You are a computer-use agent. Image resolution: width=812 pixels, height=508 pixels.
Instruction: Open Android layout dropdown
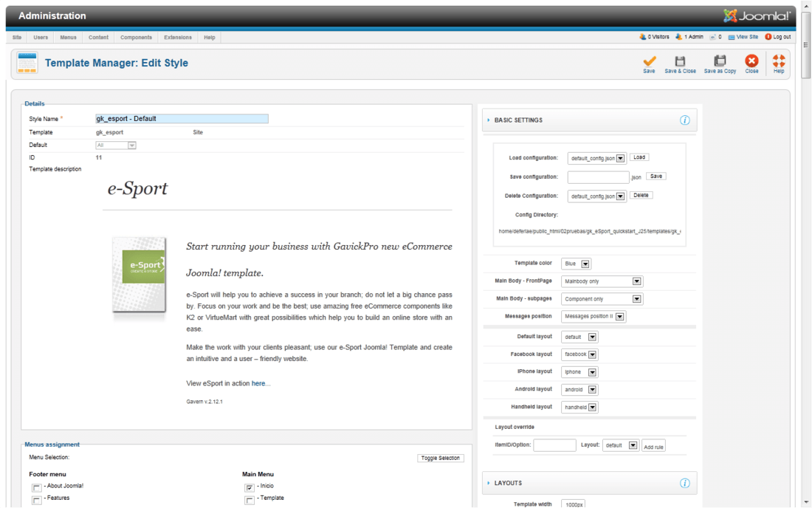[579, 390]
